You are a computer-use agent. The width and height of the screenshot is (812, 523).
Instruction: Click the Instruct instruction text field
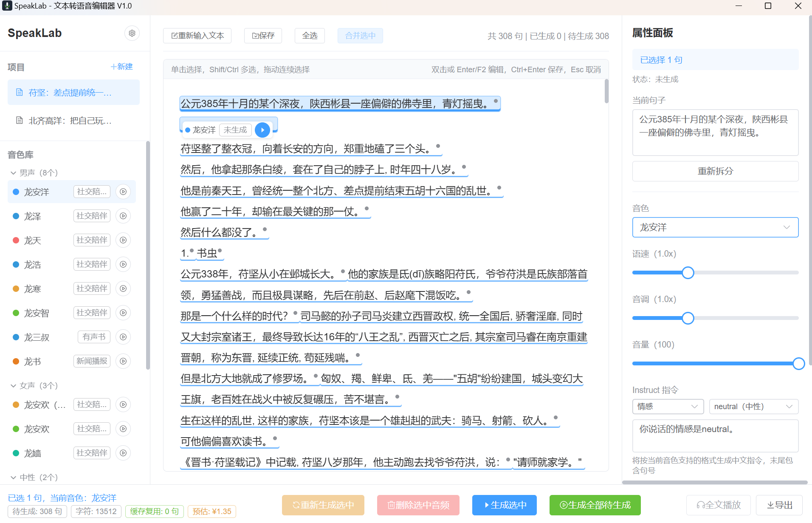click(x=715, y=436)
